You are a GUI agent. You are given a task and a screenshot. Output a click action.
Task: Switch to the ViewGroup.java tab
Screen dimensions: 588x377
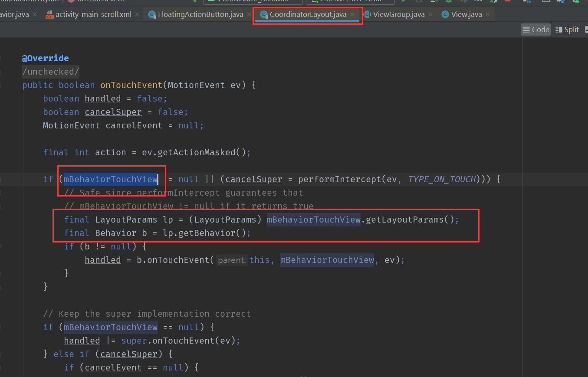click(398, 14)
